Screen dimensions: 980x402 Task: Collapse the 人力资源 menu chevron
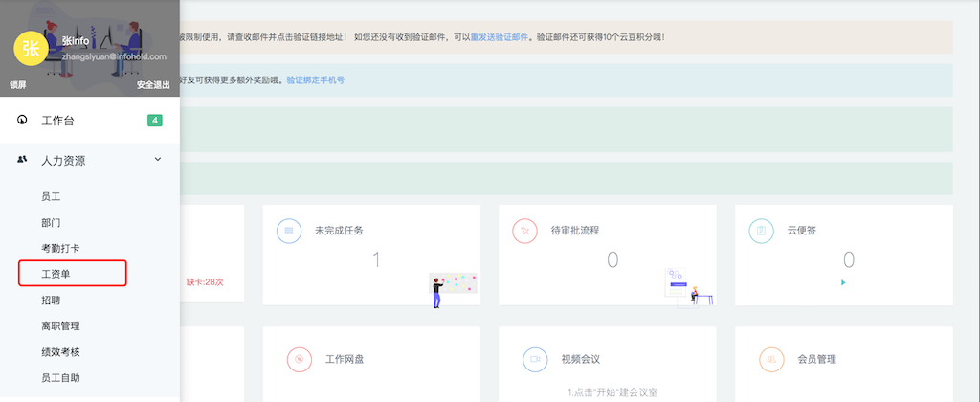[158, 160]
